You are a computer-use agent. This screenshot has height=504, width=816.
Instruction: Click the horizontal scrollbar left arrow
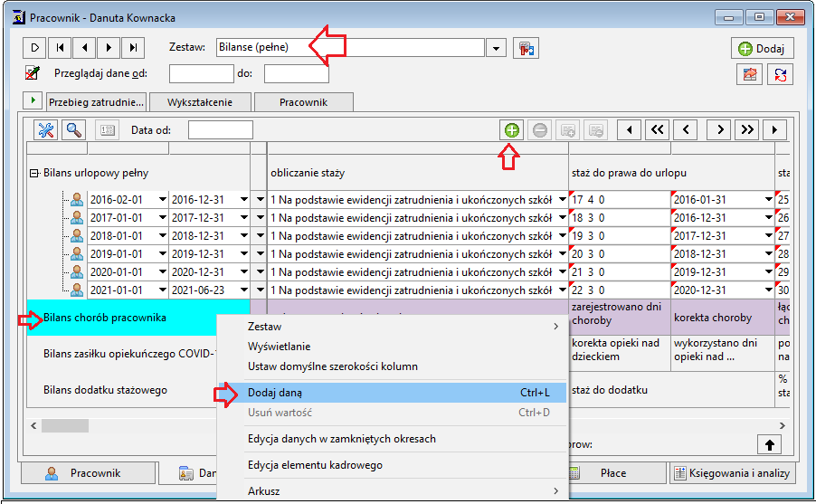pyautogui.click(x=33, y=426)
